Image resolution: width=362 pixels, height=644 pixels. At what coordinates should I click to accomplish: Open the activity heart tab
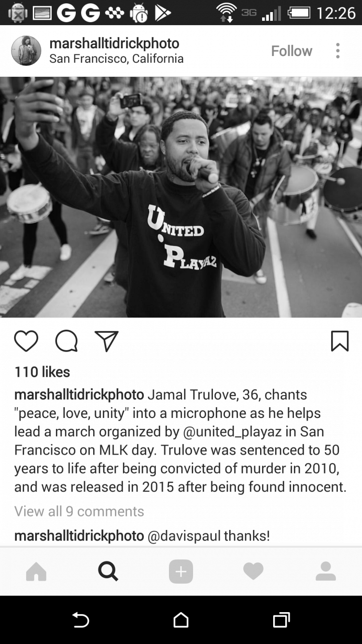tap(253, 572)
